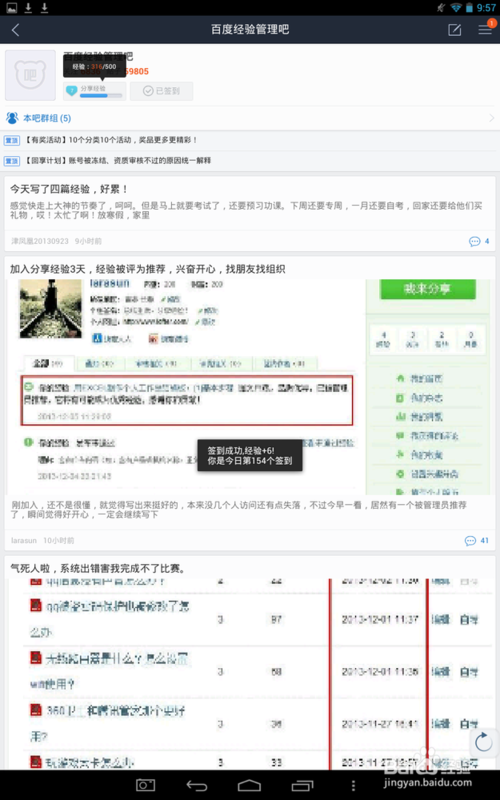Open the hamburger menu with notification badge

click(x=485, y=30)
